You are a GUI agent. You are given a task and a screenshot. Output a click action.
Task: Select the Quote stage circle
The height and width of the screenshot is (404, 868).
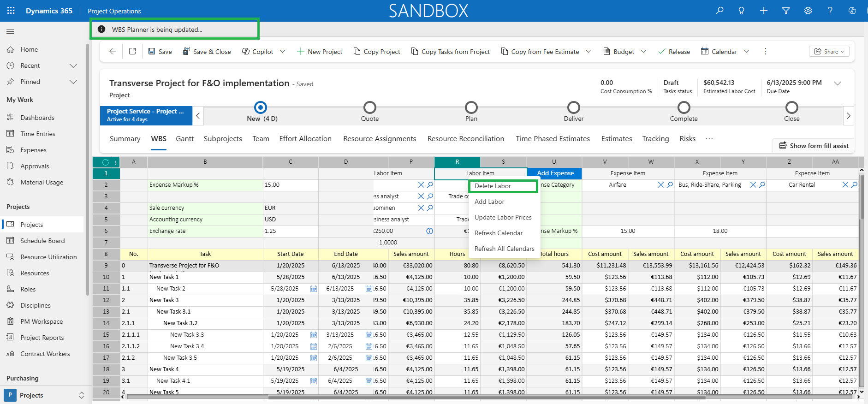coord(370,107)
